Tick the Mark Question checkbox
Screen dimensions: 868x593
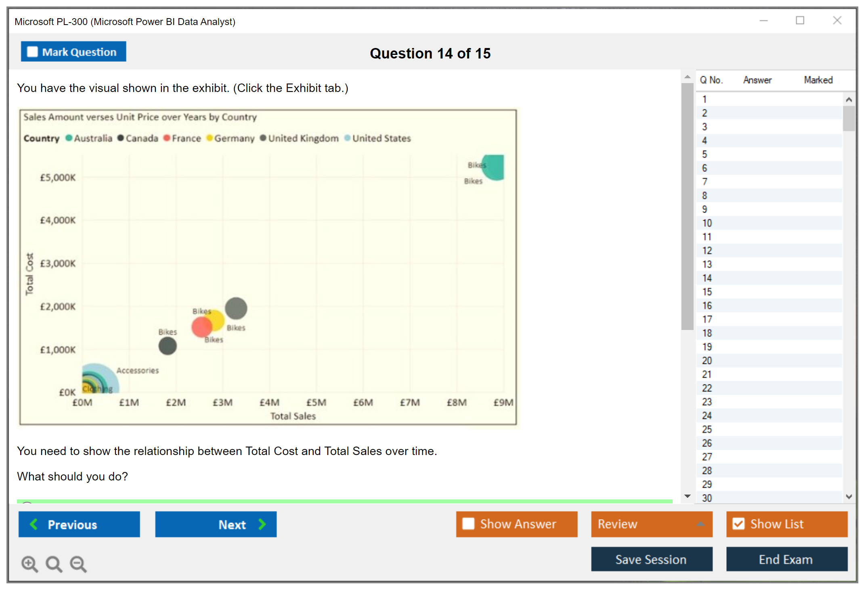pyautogui.click(x=32, y=52)
